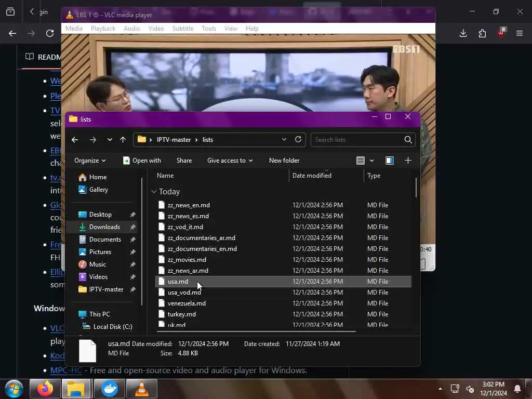Screen dimensions: 532x399
Task: Go forward in File Explorer
Action: pyautogui.click(x=92, y=140)
